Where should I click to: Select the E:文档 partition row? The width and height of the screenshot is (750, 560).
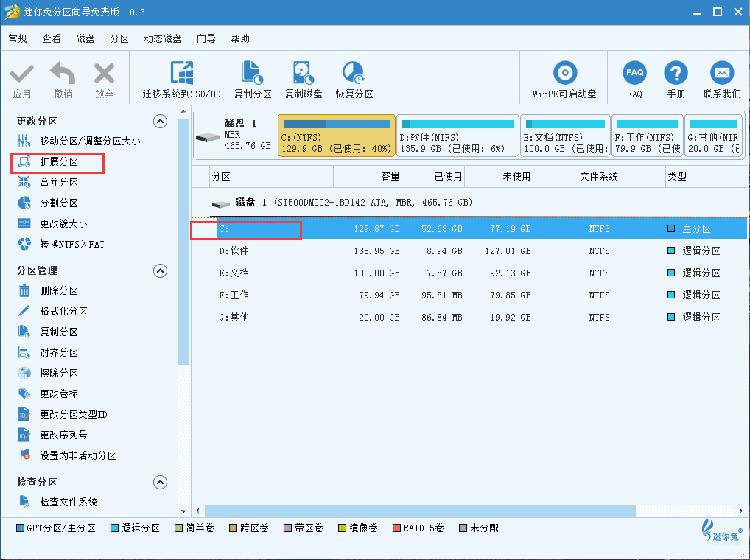pyautogui.click(x=469, y=273)
